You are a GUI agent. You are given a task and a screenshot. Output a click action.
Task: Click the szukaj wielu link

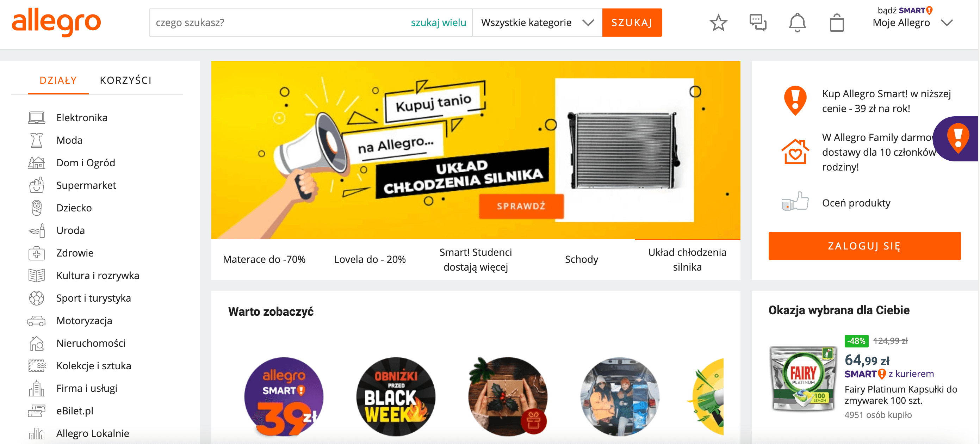tap(438, 23)
